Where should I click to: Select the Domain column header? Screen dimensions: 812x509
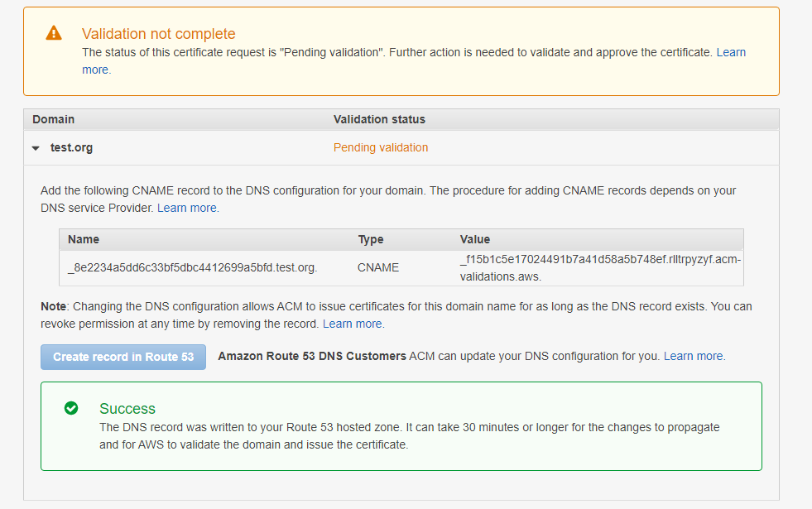tap(53, 119)
